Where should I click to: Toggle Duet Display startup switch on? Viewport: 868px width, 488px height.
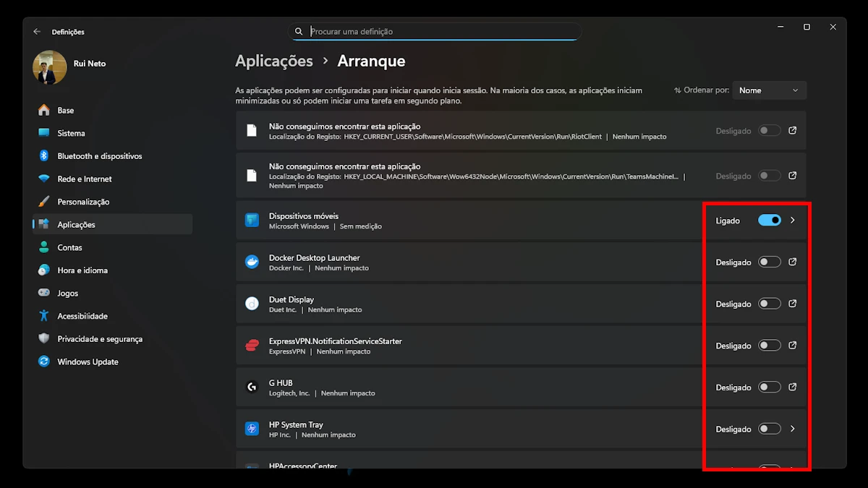point(769,304)
